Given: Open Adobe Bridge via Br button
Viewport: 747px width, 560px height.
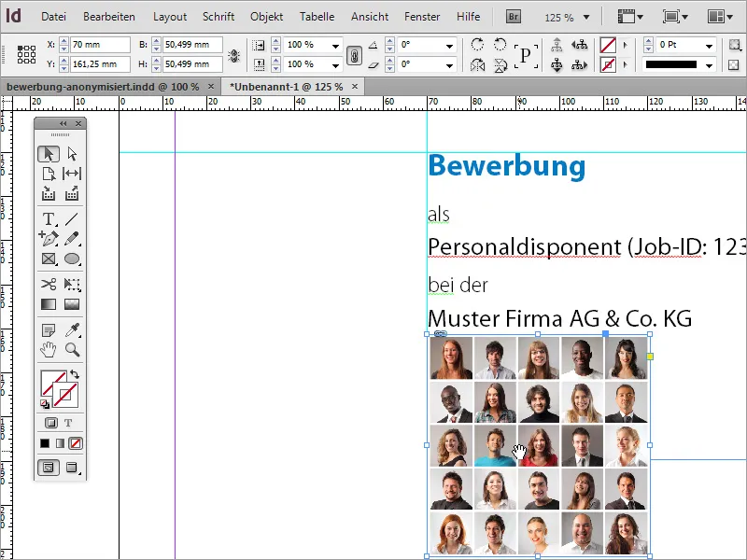Looking at the screenshot, I should 513,17.
